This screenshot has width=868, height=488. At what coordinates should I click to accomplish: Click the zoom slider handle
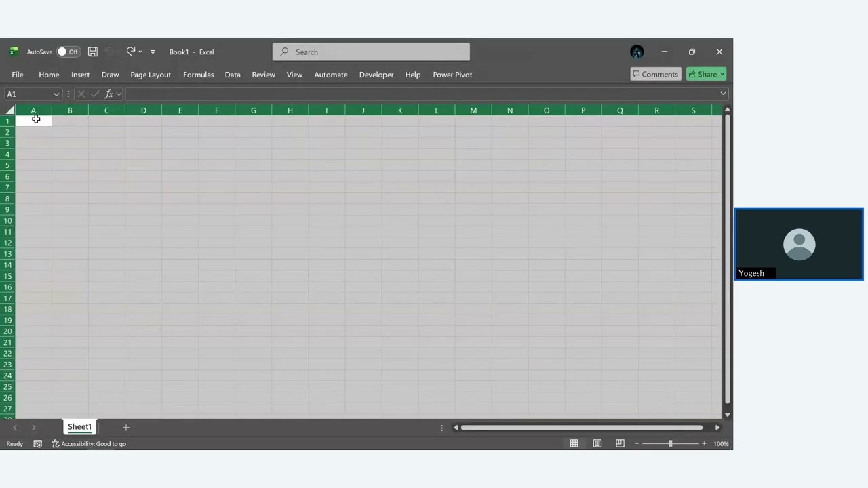[670, 443]
